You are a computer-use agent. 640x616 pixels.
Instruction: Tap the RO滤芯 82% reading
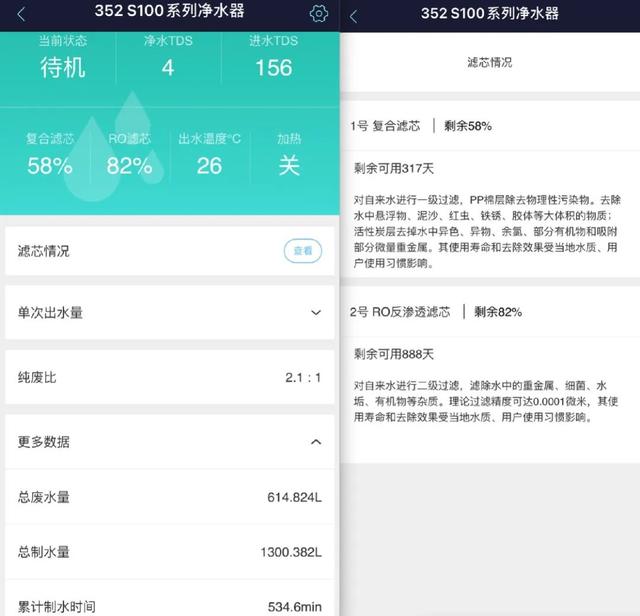pos(129,166)
